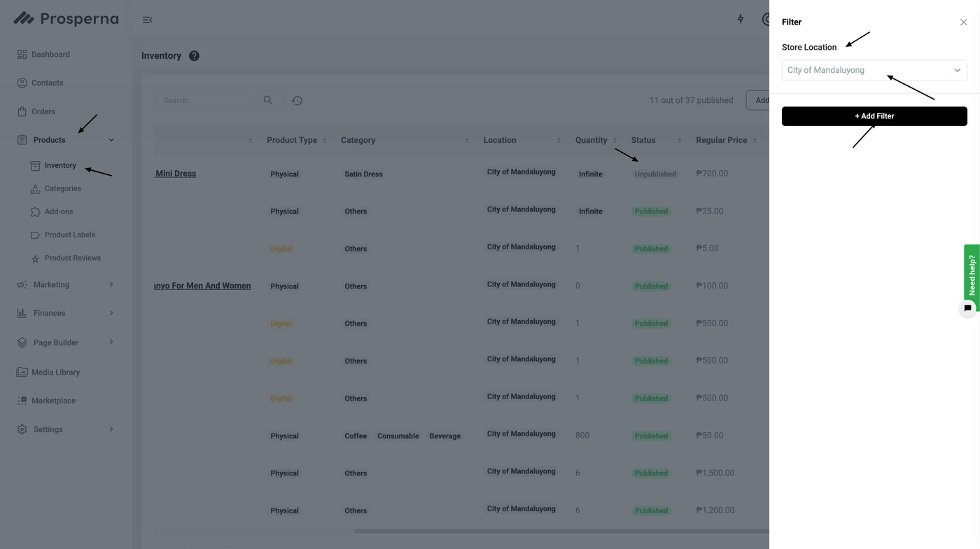Click the sidebar collapse hamburger icon
Image resolution: width=980 pixels, height=549 pixels.
point(147,20)
